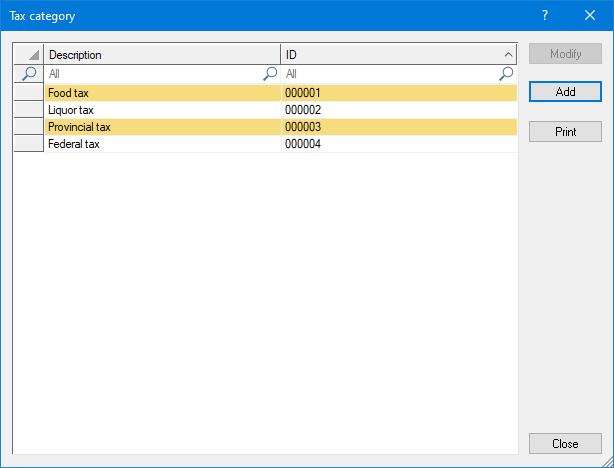614x468 pixels.
Task: Click the Description filter text field
Action: click(152, 74)
